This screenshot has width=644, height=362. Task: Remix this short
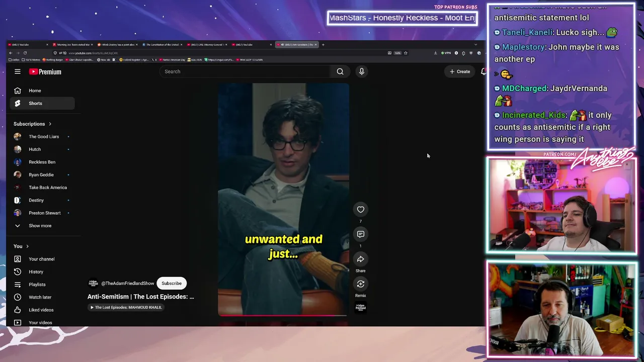pyautogui.click(x=361, y=284)
